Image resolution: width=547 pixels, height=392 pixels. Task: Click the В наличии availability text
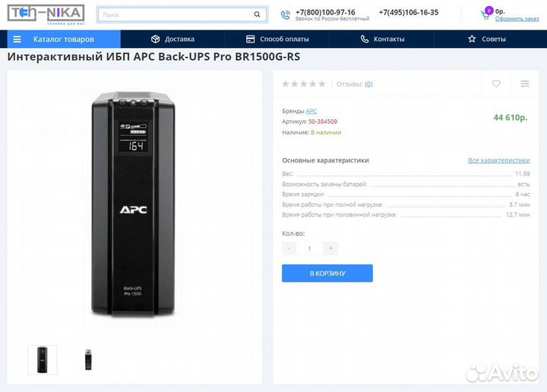[x=326, y=132]
